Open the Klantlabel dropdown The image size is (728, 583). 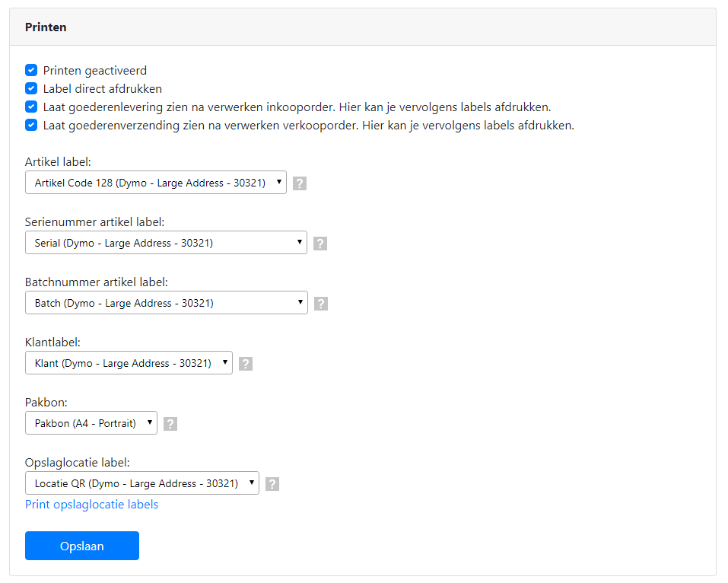[x=129, y=363]
